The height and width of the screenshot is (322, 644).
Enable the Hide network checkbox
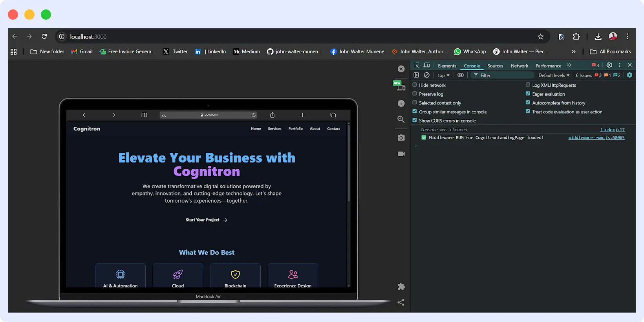415,85
